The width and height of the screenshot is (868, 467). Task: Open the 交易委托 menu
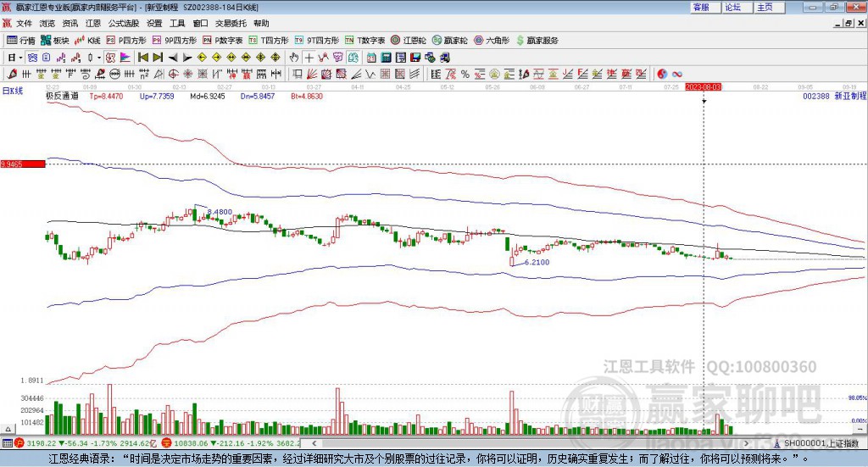(x=231, y=23)
